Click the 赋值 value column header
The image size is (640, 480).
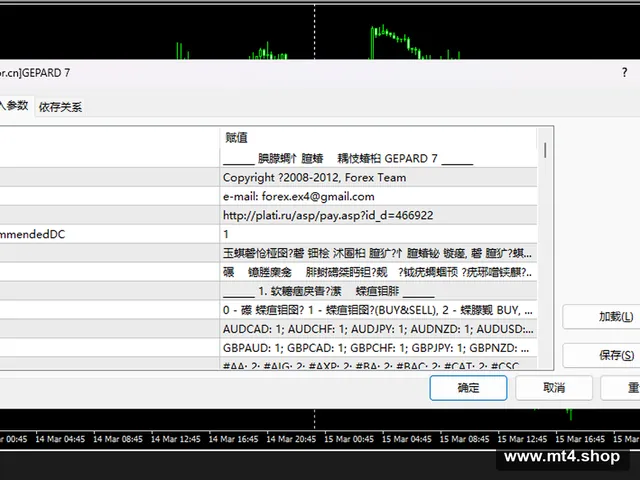click(378, 138)
